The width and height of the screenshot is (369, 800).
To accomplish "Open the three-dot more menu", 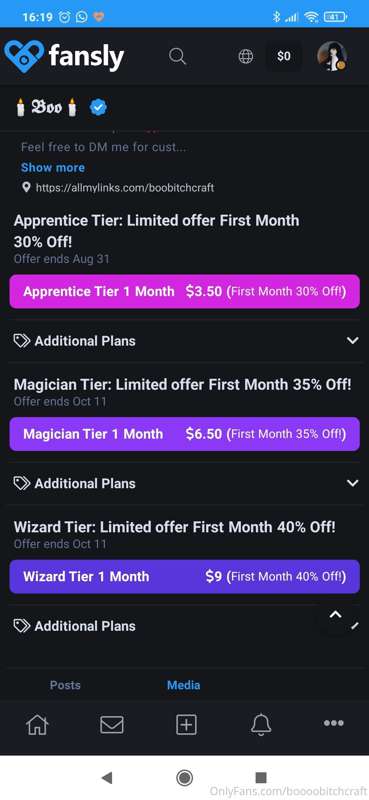I will tap(334, 723).
